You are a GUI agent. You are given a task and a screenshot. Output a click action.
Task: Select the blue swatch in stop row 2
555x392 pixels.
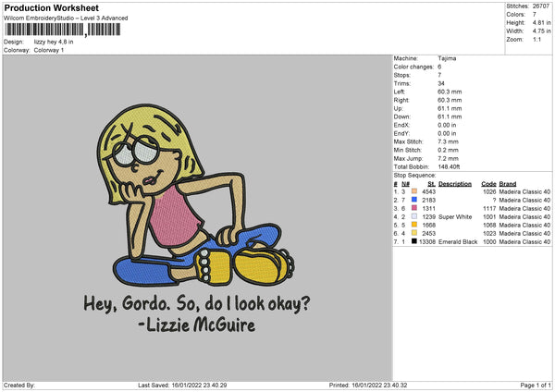414,200
